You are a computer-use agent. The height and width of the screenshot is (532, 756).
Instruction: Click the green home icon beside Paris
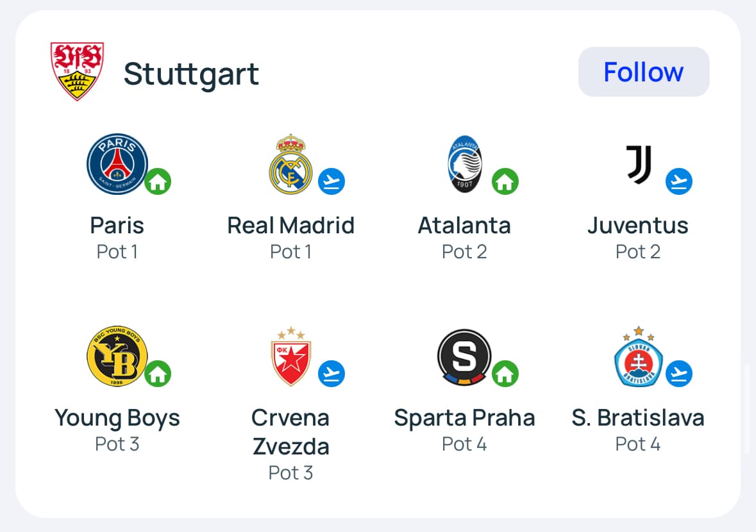click(x=158, y=182)
